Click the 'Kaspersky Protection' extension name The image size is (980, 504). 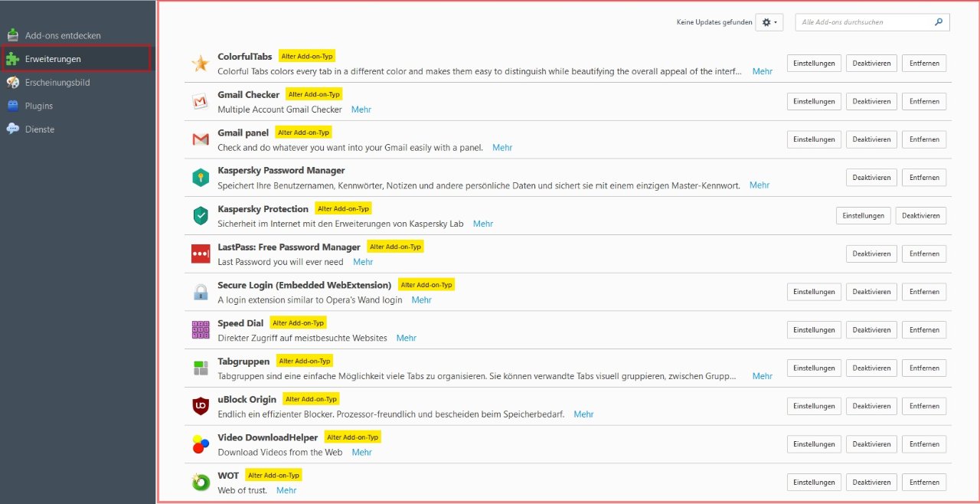(x=263, y=209)
